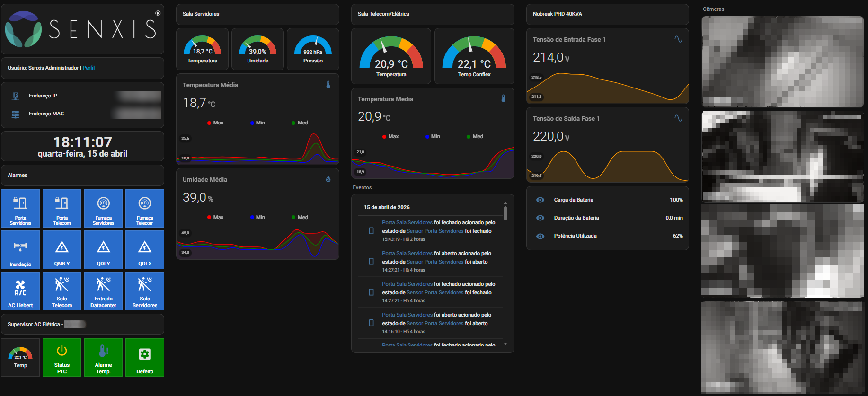The width and height of the screenshot is (868, 396).
Task: Toggle eye icon for Potência Utilizada
Action: click(540, 236)
